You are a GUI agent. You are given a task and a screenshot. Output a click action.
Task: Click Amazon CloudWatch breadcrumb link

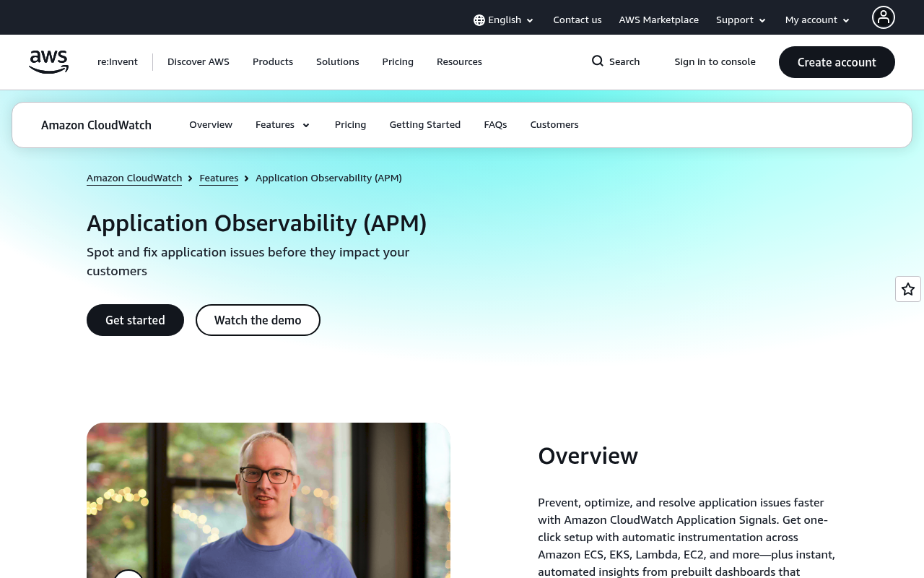coord(134,178)
